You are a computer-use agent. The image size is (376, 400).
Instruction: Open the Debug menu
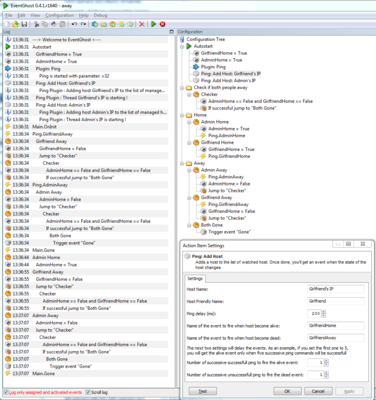100,15
